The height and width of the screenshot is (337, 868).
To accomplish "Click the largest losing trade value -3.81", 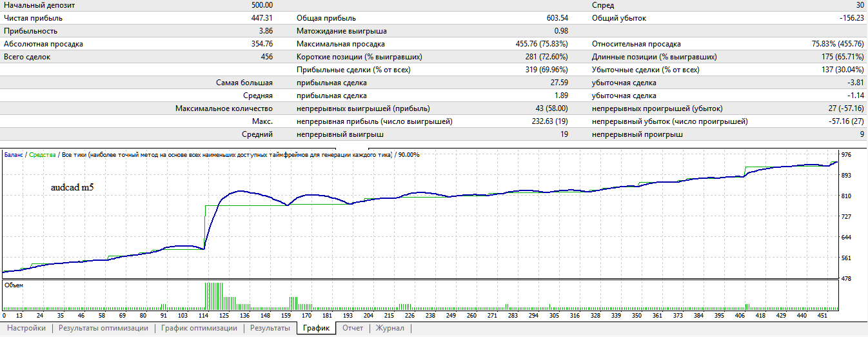I will point(855,83).
